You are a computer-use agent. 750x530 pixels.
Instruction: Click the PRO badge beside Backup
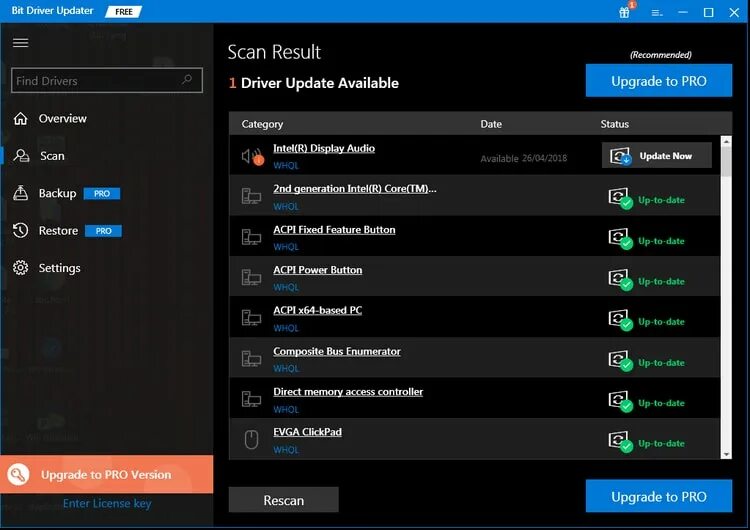click(x=102, y=193)
